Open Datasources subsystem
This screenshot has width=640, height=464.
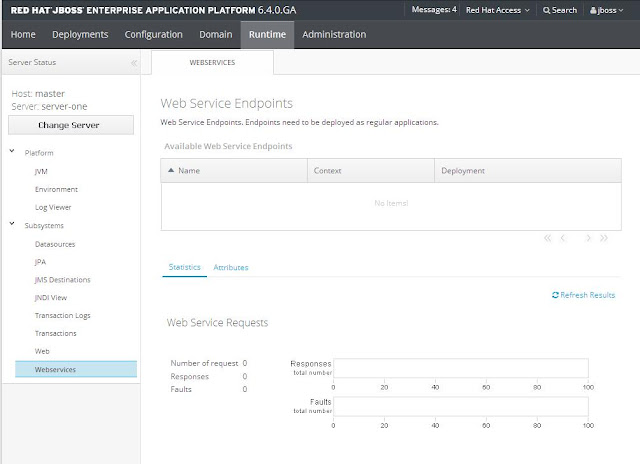55,244
